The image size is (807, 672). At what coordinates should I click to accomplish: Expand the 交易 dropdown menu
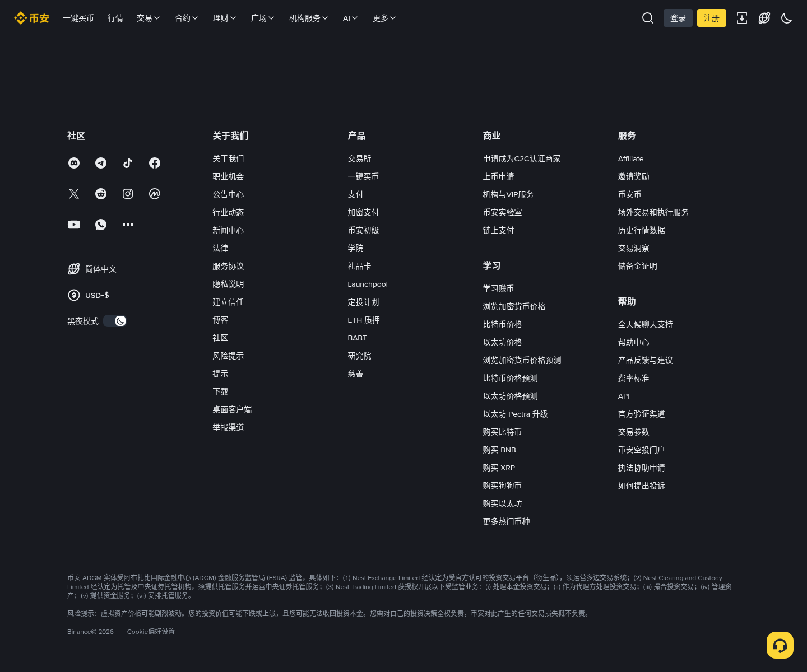[x=149, y=18]
